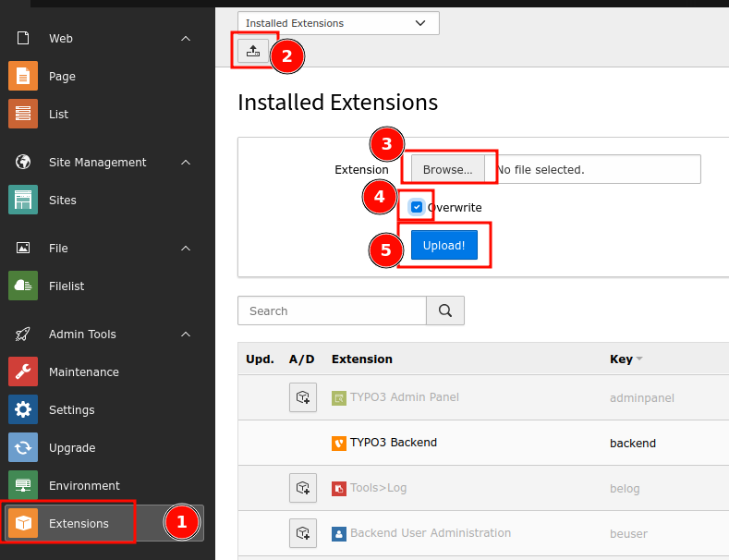
Task: Toggle the Overwrite checkbox
Action: click(x=417, y=207)
